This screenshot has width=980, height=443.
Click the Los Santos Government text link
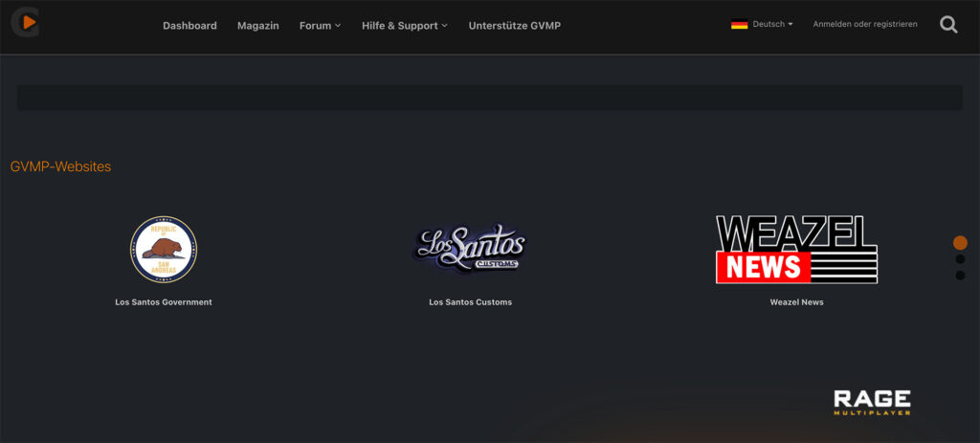[164, 302]
